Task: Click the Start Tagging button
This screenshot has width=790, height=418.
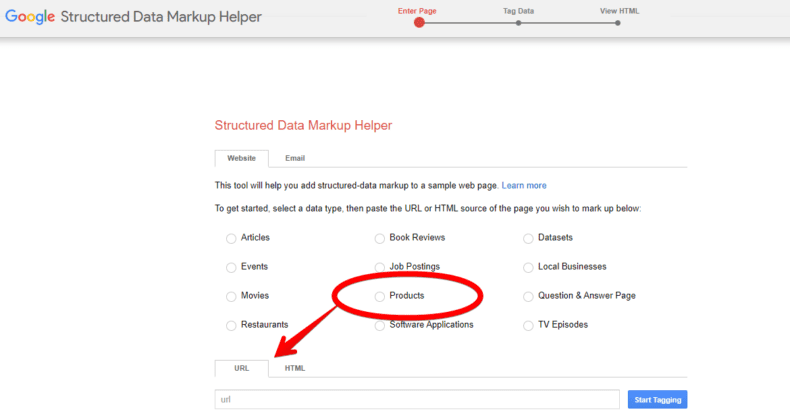Action: pos(657,399)
